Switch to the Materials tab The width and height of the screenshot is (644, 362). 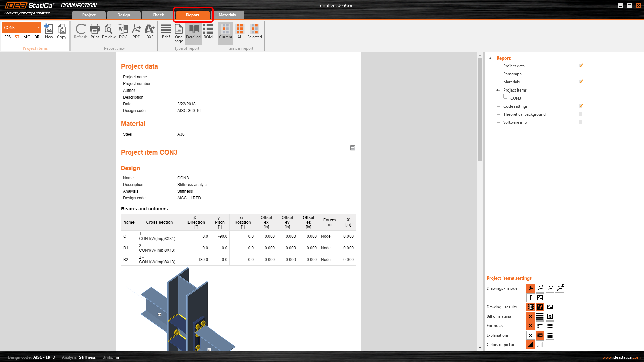[x=227, y=15]
